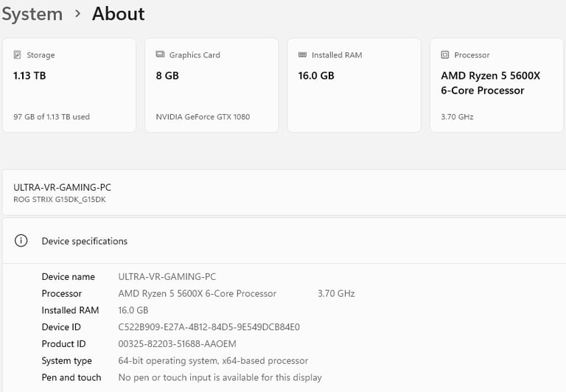Click the breadcrumb chevron after System

[77, 14]
